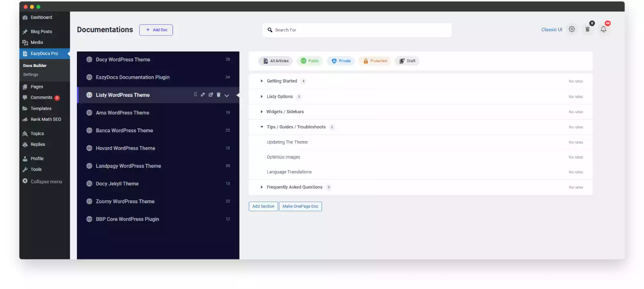644x289 pixels.
Task: Open Updating The Theme article
Action: tap(287, 142)
